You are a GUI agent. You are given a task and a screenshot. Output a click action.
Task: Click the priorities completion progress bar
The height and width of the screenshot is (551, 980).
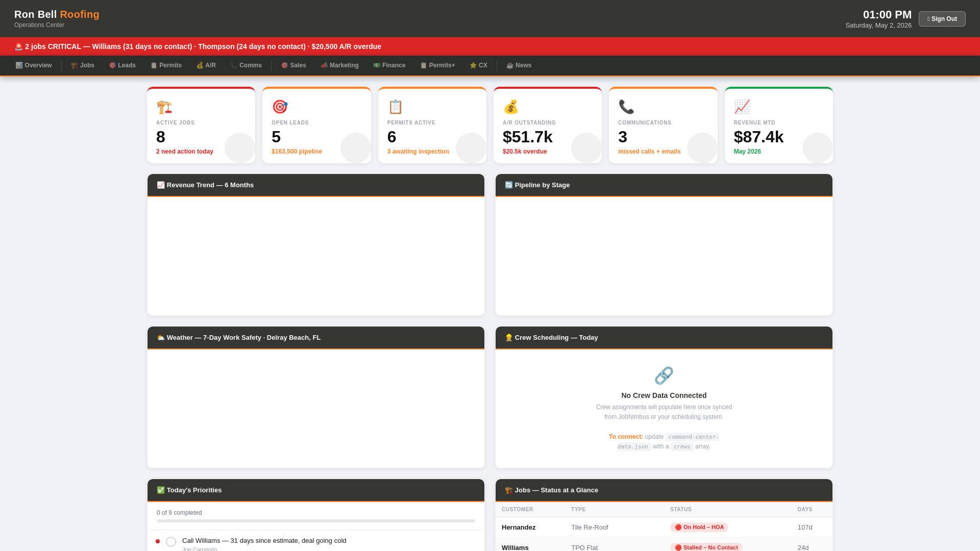coord(316,521)
